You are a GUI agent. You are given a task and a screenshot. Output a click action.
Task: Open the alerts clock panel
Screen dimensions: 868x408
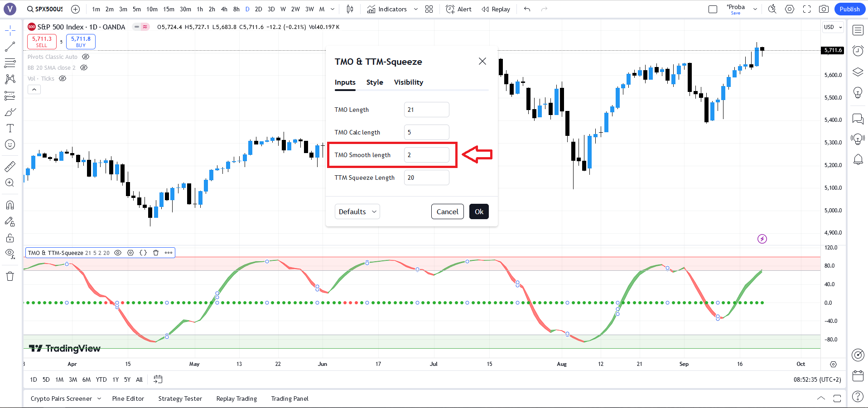tap(858, 51)
